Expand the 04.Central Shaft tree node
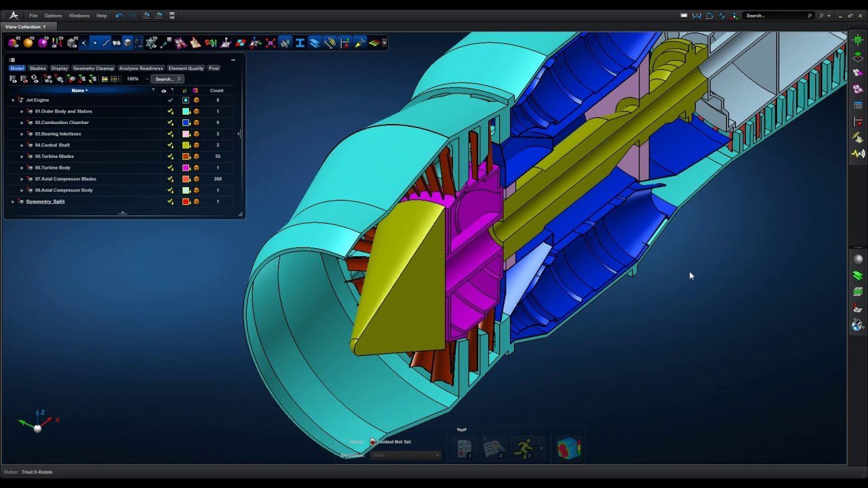 [x=22, y=145]
